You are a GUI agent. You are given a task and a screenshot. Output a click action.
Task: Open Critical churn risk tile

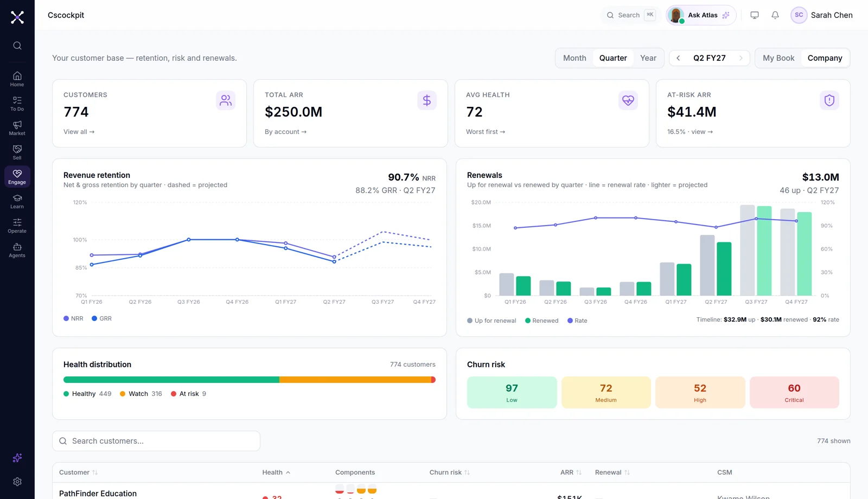pyautogui.click(x=794, y=392)
